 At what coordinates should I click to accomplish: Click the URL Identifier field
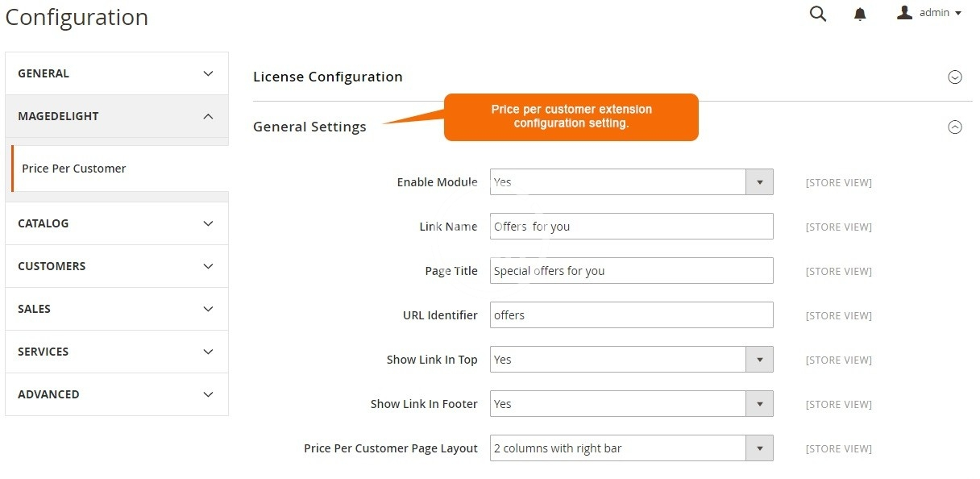pos(631,315)
